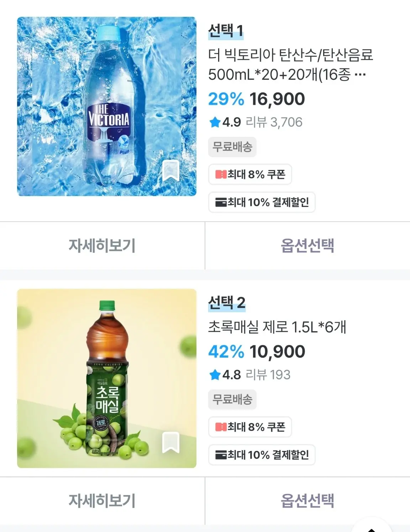Screen dimensions: 410x532
Task: Expand truncated title ellipsis for 선택 1
Action: 361,75
